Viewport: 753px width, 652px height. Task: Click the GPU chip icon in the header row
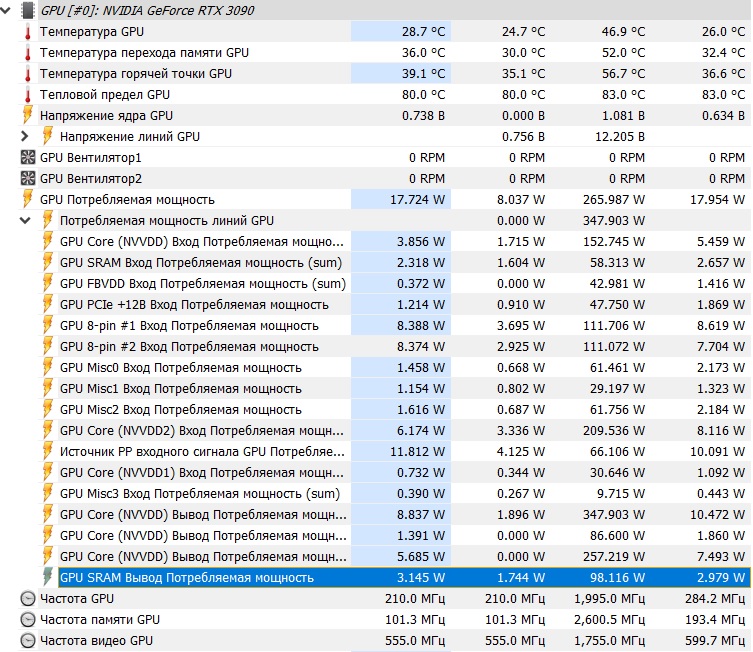28,10
